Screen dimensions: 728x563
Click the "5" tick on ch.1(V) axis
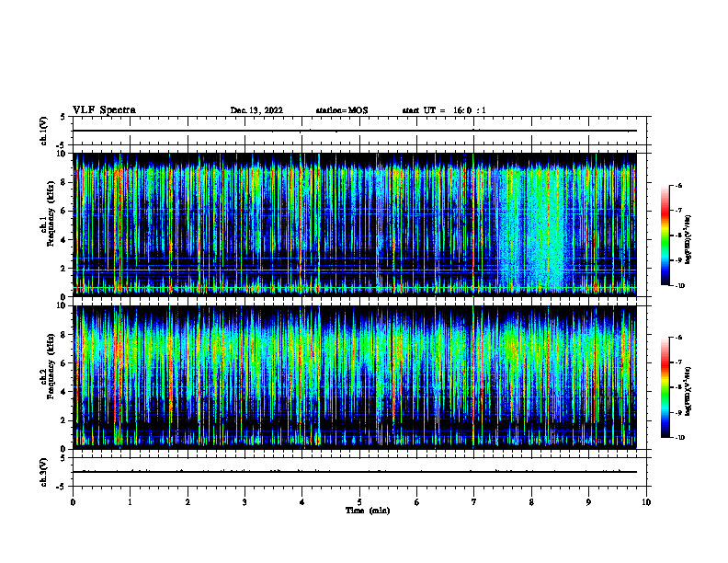point(63,117)
